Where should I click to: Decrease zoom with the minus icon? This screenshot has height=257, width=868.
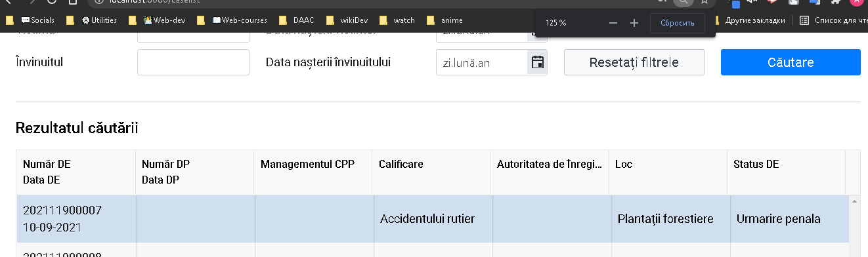click(613, 23)
